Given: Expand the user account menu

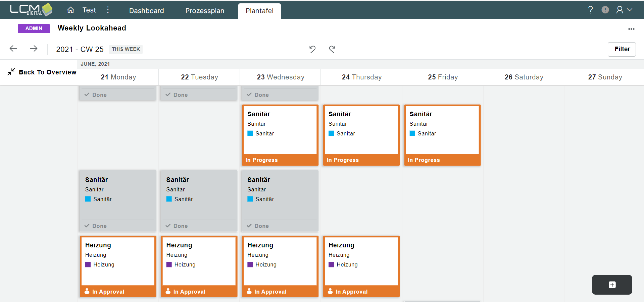Looking at the screenshot, I should pos(624,10).
